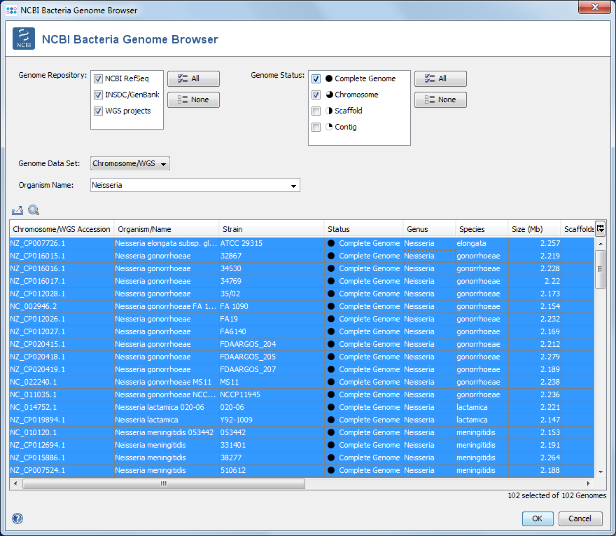Select accession NZ_CP007524.1 row
Image resolution: width=616 pixels, height=536 pixels.
coord(302,470)
